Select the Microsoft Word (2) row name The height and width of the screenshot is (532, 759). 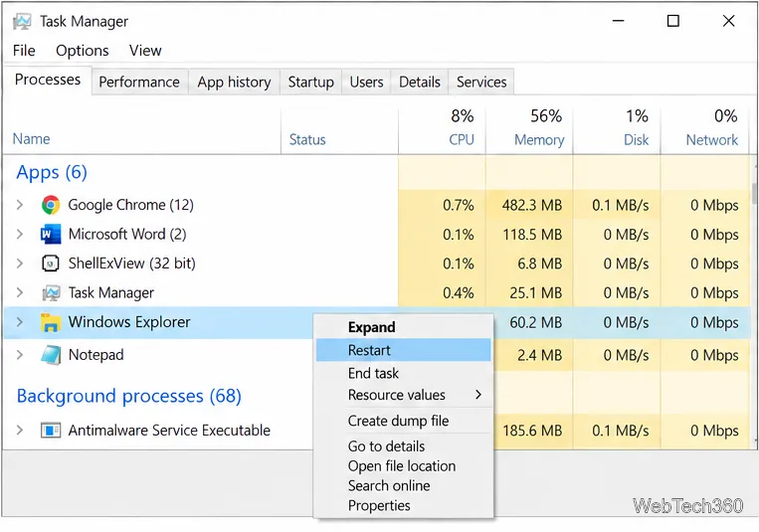[127, 235]
